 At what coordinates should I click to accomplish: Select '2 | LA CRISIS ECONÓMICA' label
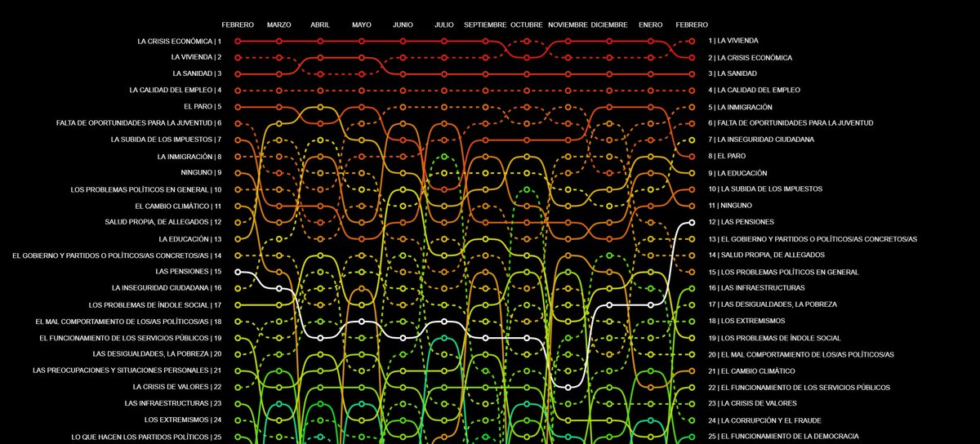[750, 57]
